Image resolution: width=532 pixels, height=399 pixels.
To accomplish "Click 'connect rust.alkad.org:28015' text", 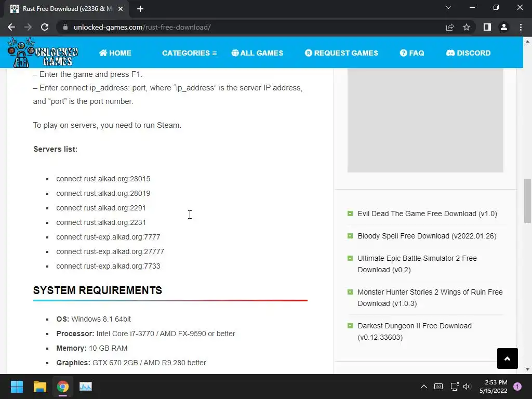I will coord(103,179).
